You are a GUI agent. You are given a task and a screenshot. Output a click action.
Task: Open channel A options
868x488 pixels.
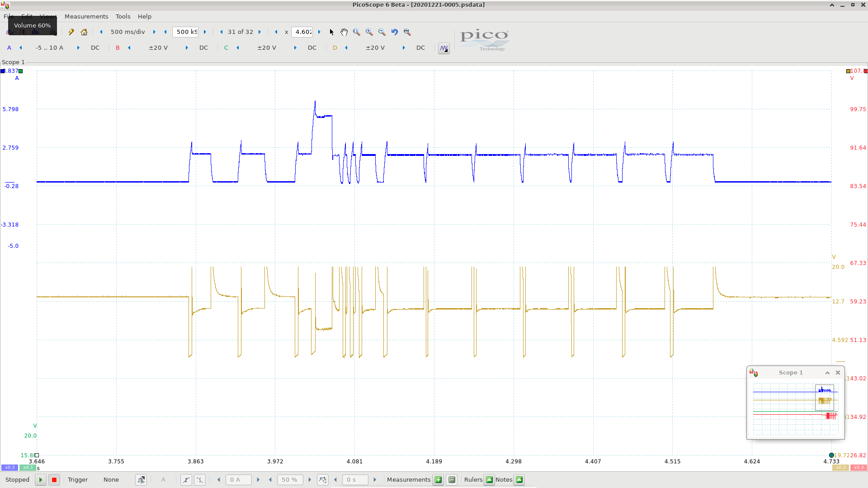click(x=9, y=48)
